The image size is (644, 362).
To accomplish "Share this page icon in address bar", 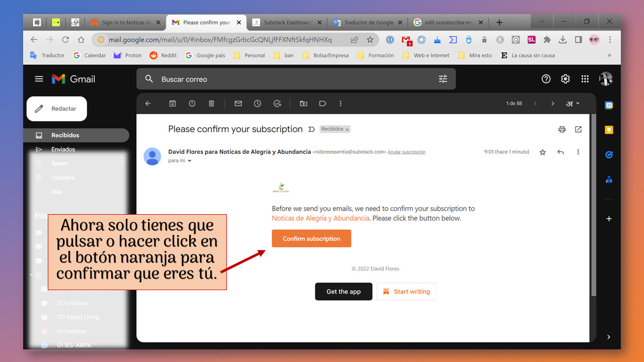I will click(x=354, y=40).
